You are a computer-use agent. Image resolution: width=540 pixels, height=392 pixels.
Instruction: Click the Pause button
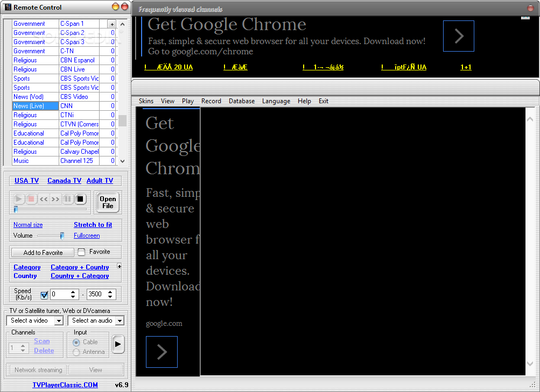68,199
